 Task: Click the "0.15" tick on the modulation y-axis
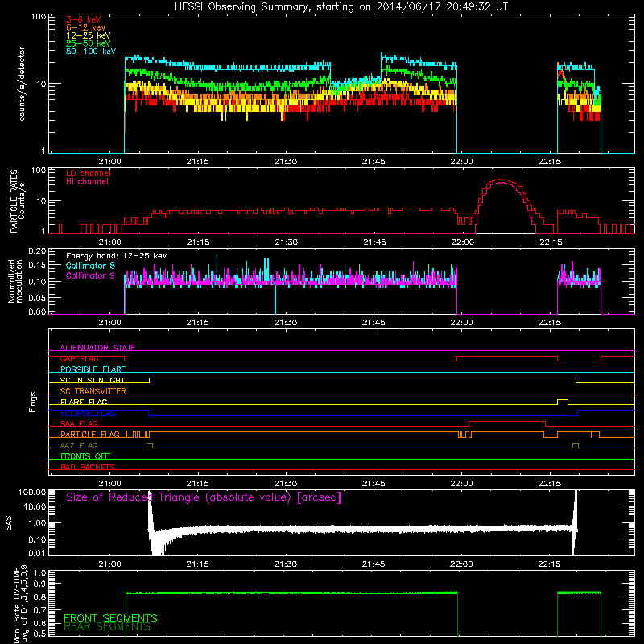tap(37, 266)
